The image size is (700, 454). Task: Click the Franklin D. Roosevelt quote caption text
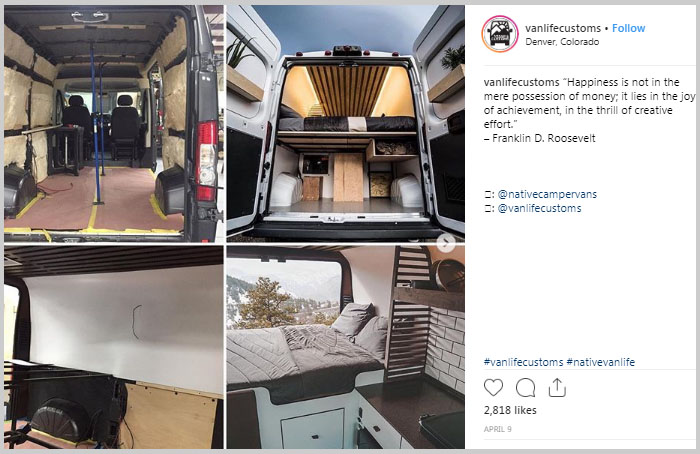pos(589,110)
